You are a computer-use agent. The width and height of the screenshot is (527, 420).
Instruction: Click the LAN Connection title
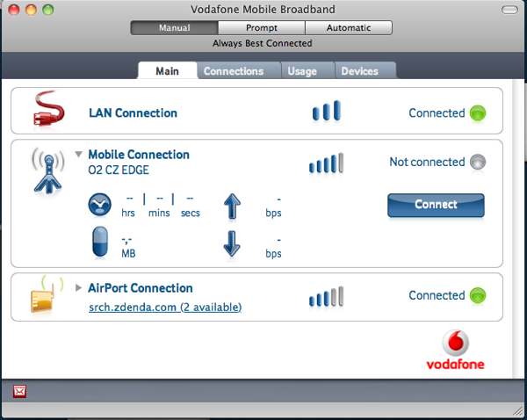point(133,113)
